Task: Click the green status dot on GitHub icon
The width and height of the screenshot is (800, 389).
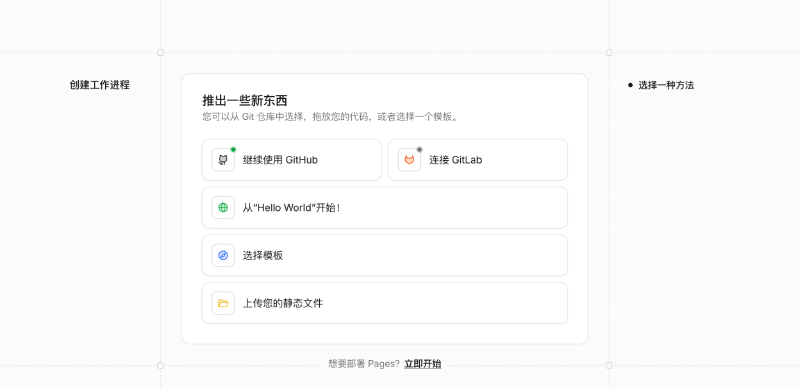Action: point(233,150)
